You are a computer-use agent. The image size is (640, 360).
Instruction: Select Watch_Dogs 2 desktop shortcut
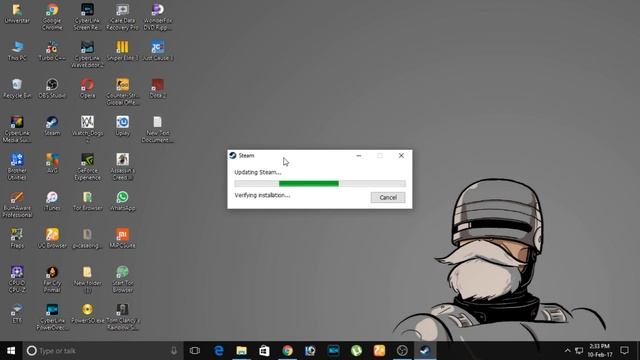87,129
